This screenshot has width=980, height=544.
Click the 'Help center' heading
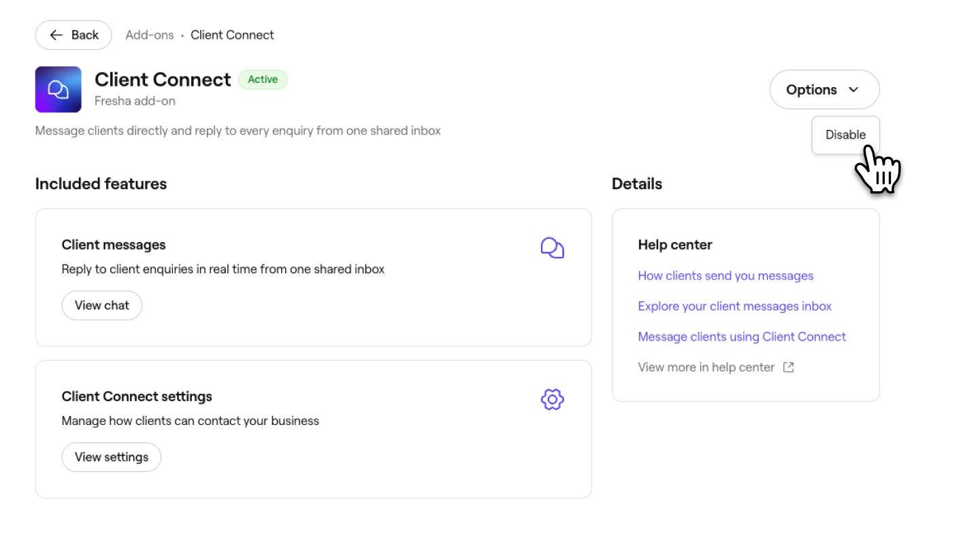tap(675, 245)
